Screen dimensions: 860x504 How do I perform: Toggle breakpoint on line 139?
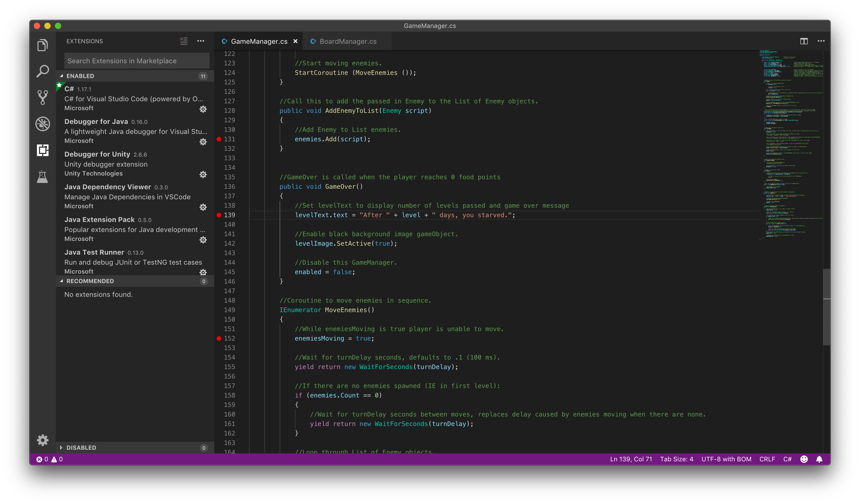[219, 215]
